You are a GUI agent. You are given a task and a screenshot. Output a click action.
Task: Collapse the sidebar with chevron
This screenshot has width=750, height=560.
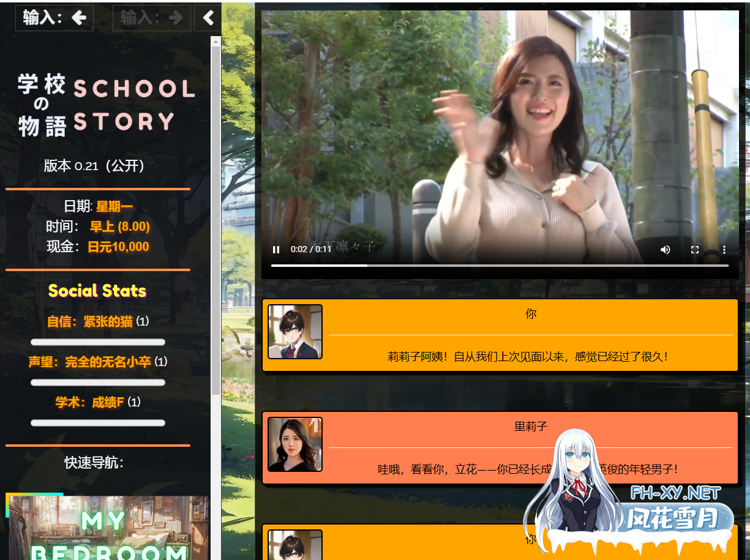pyautogui.click(x=208, y=18)
